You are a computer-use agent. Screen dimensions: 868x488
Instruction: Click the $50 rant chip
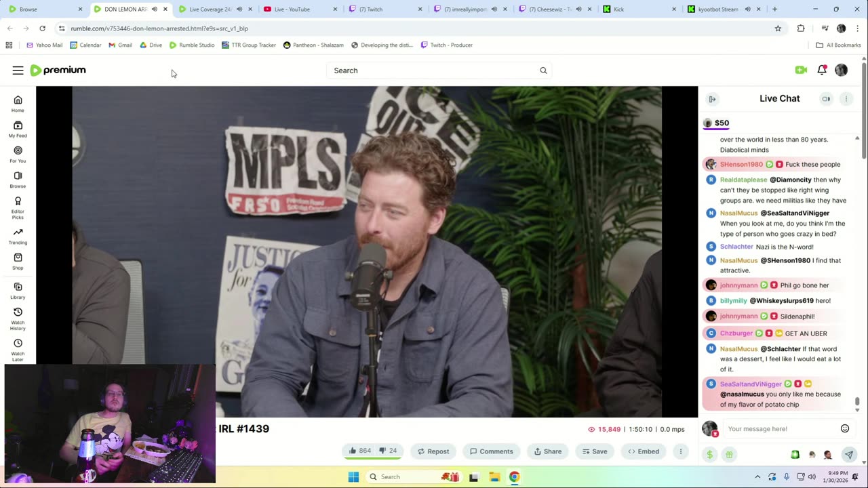click(x=716, y=123)
